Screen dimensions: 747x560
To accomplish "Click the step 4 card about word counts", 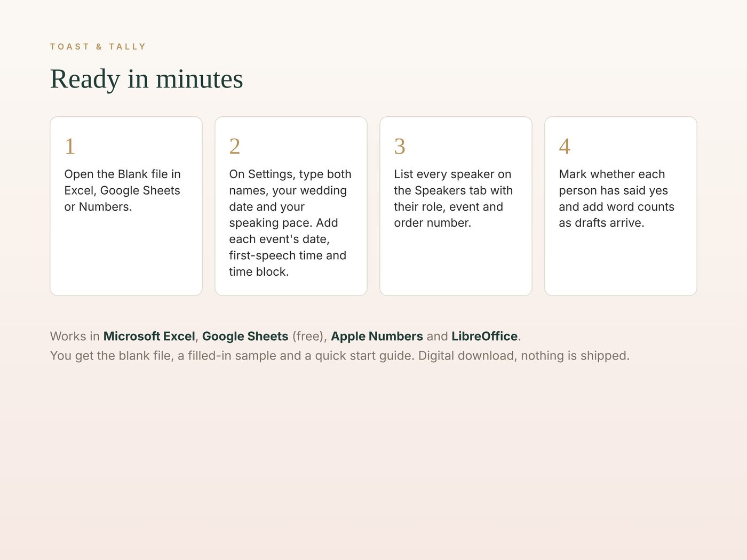I will coord(621,206).
